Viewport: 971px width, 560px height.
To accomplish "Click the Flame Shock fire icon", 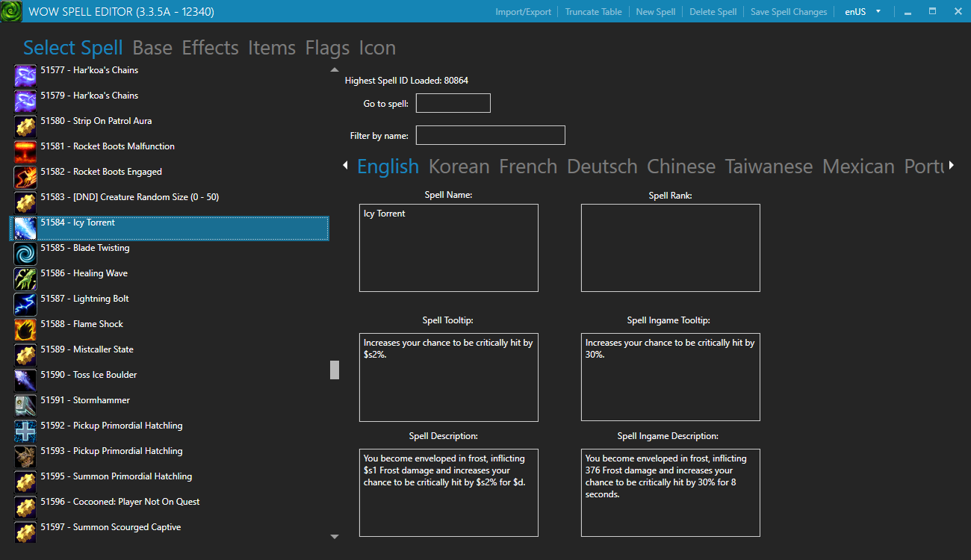I will pos(25,329).
